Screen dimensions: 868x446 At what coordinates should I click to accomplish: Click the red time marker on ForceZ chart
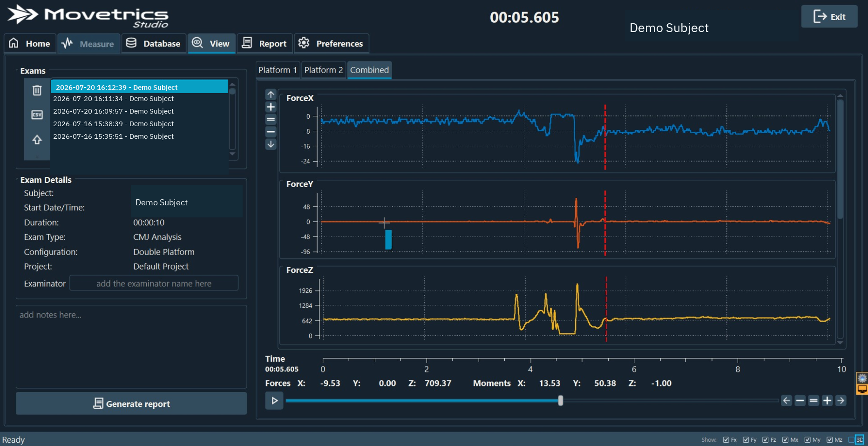click(x=606, y=309)
